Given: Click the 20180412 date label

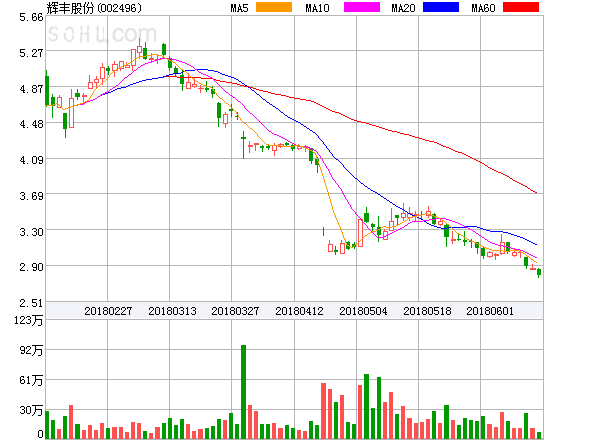Looking at the screenshot, I should tap(299, 311).
